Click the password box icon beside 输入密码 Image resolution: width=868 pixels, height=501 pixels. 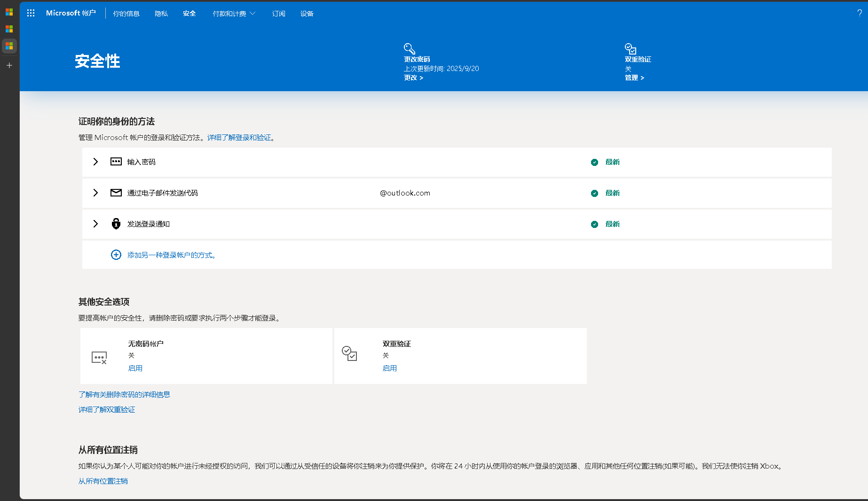116,162
